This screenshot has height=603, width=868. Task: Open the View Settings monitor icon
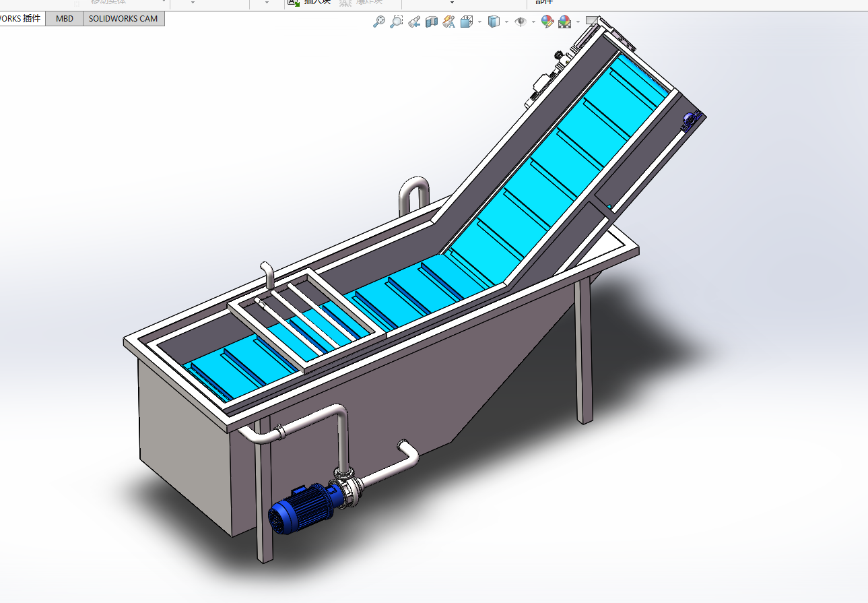pos(592,20)
